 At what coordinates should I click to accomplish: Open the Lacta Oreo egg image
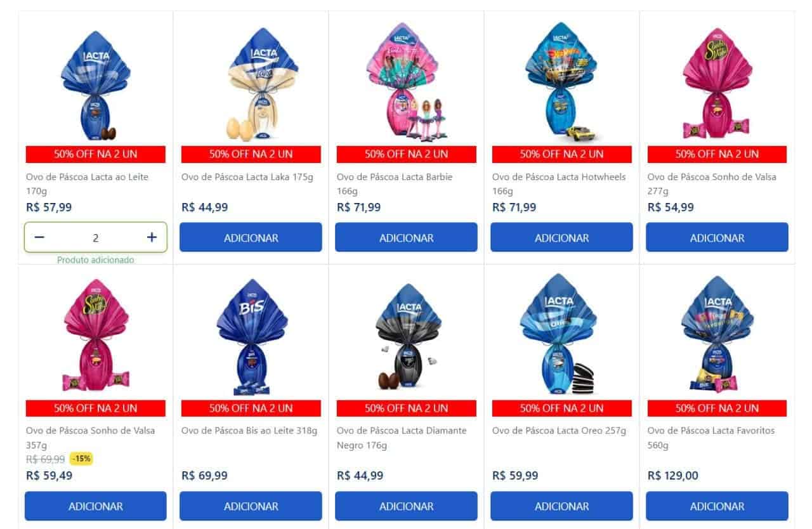tap(563, 335)
